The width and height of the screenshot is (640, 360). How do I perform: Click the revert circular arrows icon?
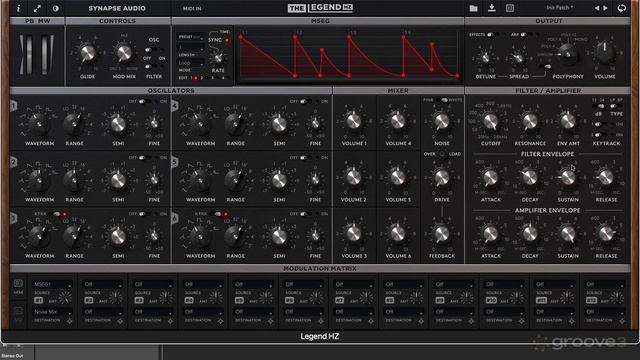pyautogui.click(x=622, y=8)
